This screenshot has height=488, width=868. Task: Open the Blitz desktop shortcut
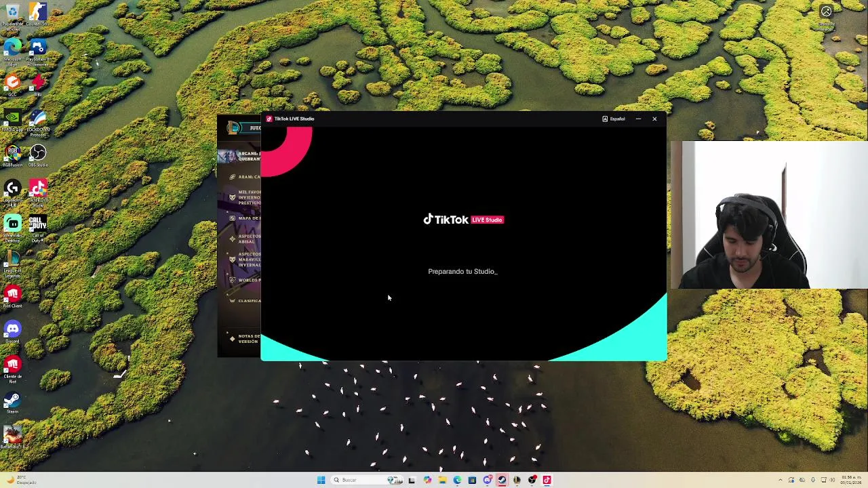(x=38, y=84)
